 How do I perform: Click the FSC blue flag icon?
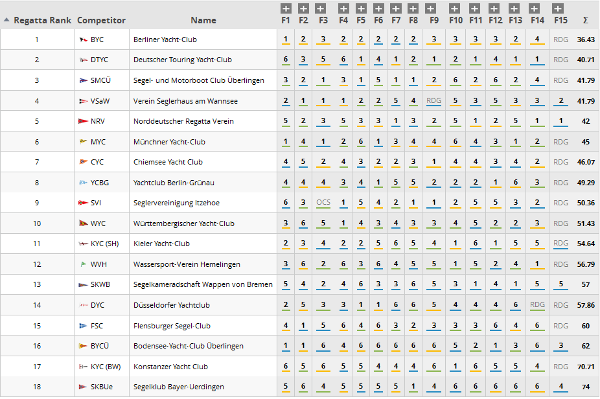tap(83, 326)
